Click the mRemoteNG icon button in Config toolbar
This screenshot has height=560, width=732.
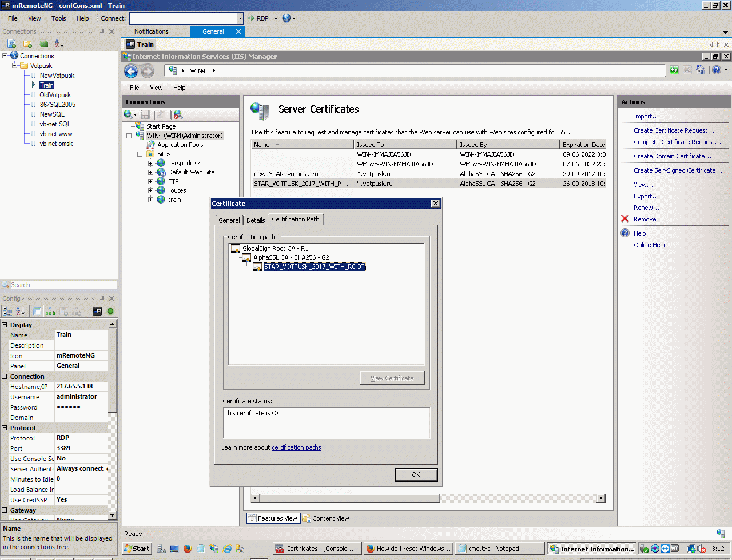point(97,311)
